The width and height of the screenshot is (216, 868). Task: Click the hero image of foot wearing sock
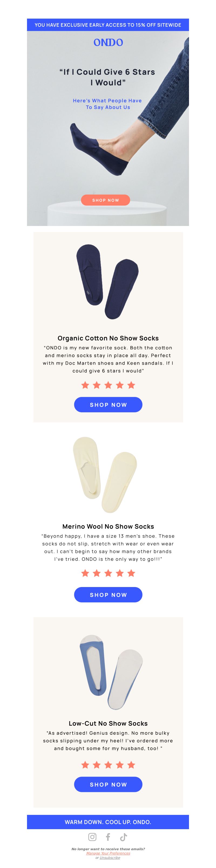[x=108, y=128]
